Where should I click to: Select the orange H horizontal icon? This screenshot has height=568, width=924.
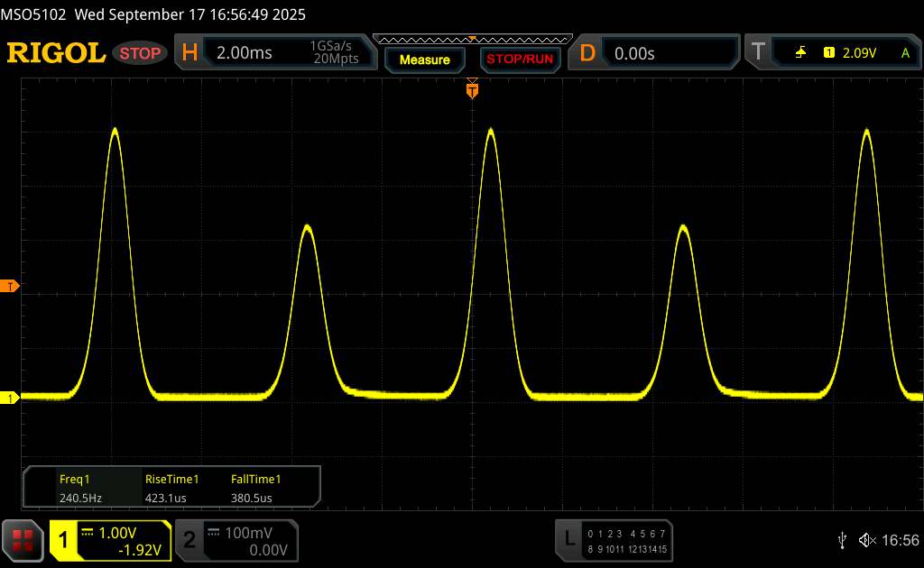189,53
